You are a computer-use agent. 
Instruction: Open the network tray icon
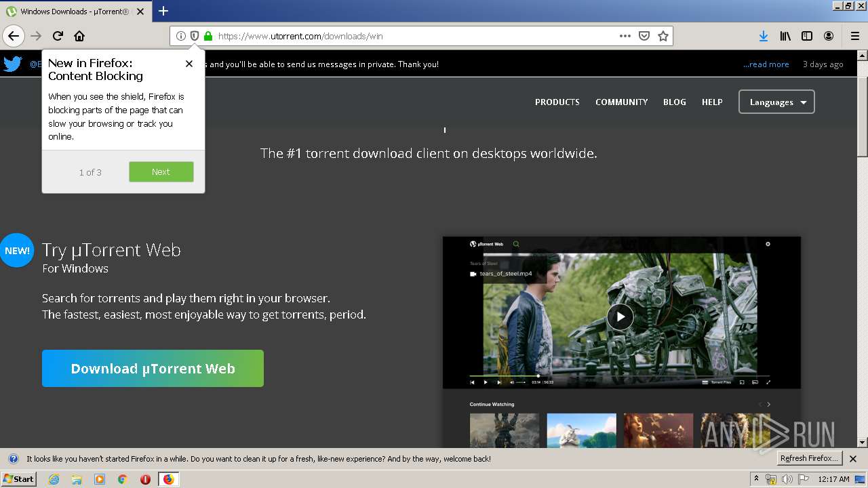coord(771,479)
